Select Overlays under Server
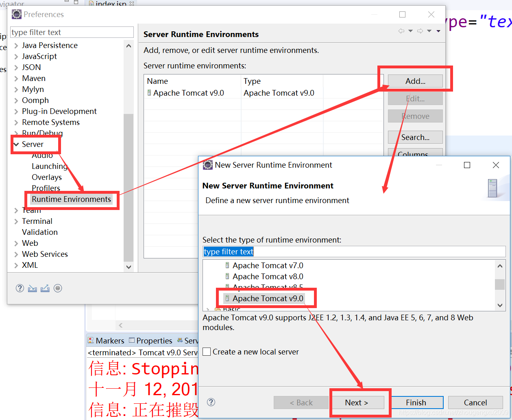 (x=47, y=177)
